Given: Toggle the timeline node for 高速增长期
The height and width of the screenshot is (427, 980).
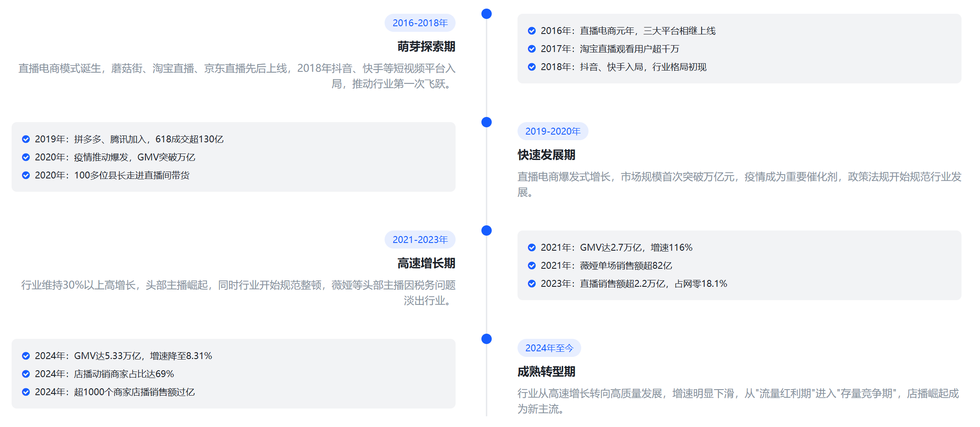Looking at the screenshot, I should click(x=486, y=231).
